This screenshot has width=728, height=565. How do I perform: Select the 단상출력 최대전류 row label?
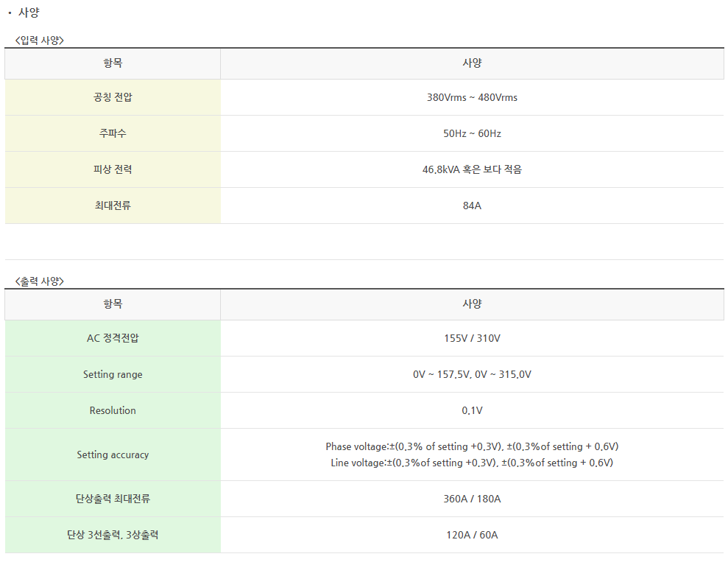[113, 499]
